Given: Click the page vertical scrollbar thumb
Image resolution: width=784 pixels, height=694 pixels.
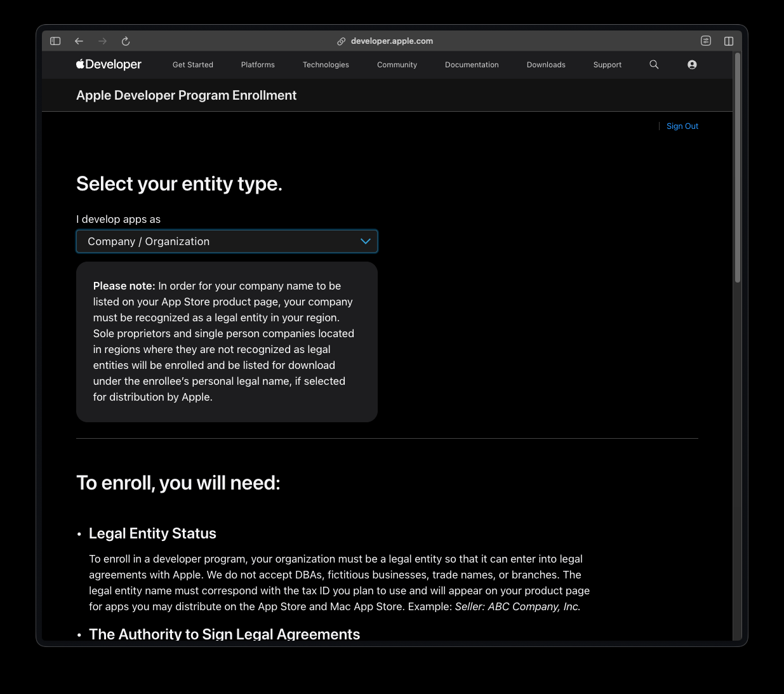Looking at the screenshot, I should tap(738, 168).
